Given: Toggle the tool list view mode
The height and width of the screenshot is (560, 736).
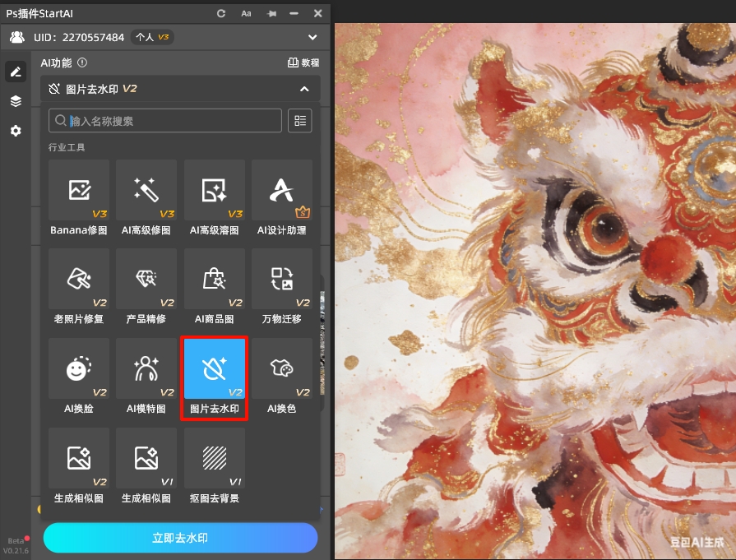Looking at the screenshot, I should (299, 120).
